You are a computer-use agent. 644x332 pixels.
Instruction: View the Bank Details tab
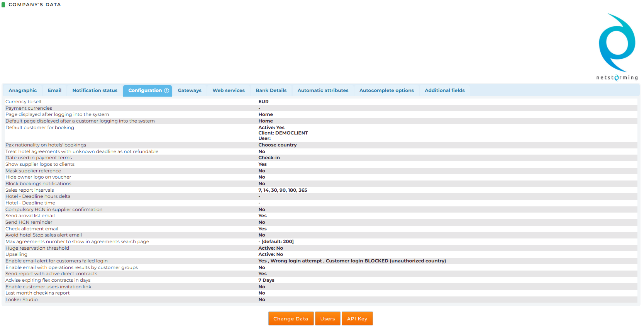tap(271, 90)
